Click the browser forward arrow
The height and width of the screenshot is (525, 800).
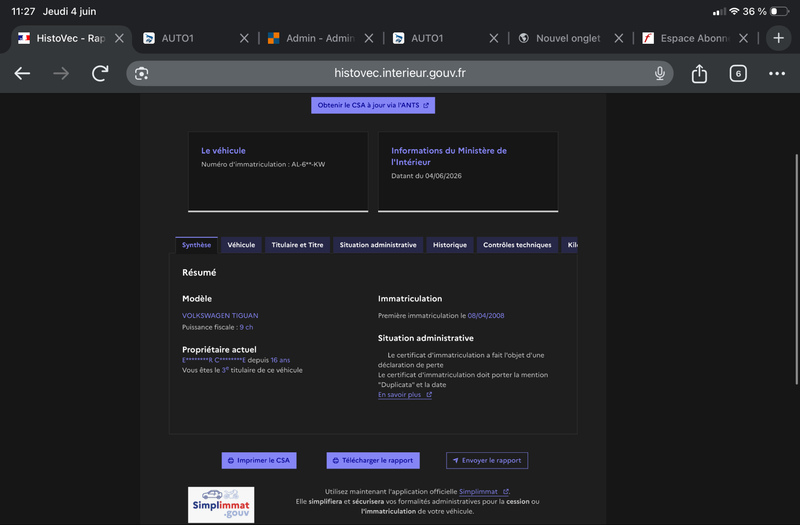61,73
